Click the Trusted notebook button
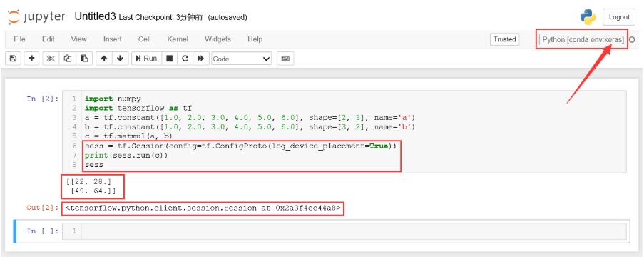The width and height of the screenshot is (644, 257). pos(504,39)
